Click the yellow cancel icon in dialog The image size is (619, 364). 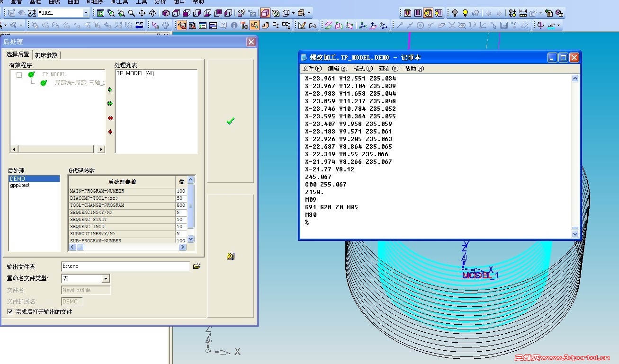[x=230, y=256]
